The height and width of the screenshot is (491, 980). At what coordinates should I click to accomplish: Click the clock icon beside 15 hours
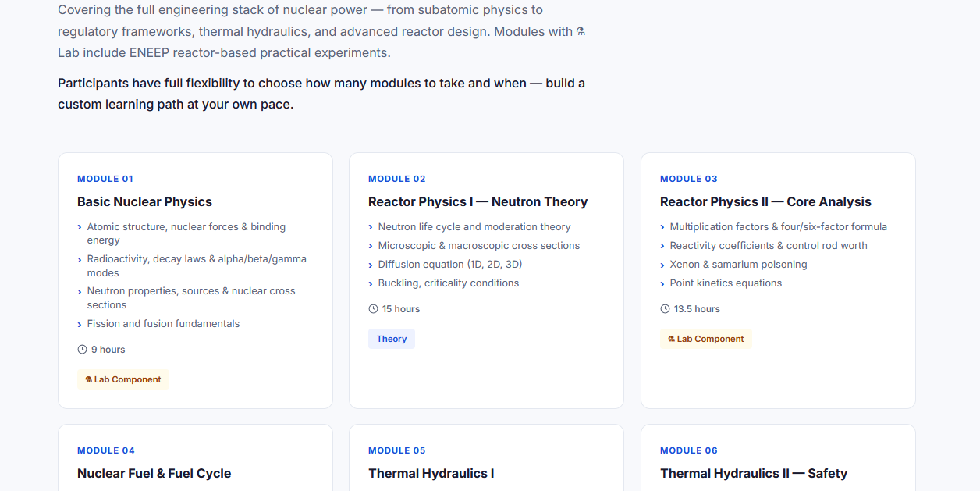point(373,309)
